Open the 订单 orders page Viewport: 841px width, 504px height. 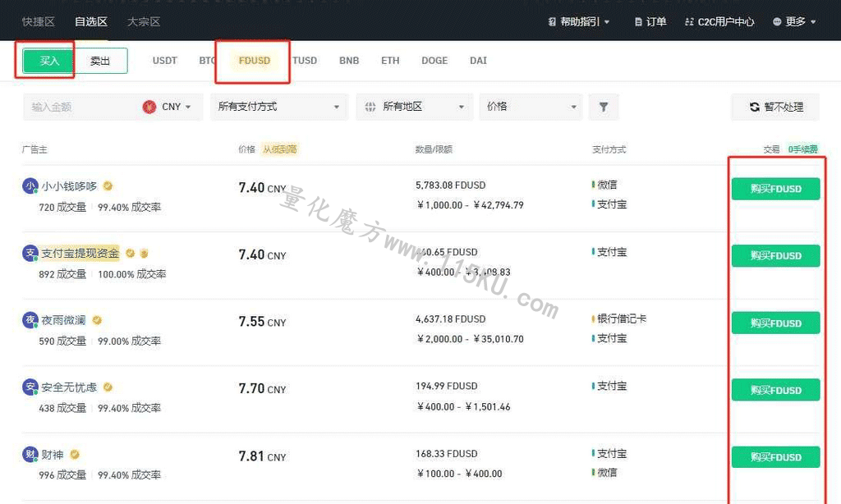650,22
